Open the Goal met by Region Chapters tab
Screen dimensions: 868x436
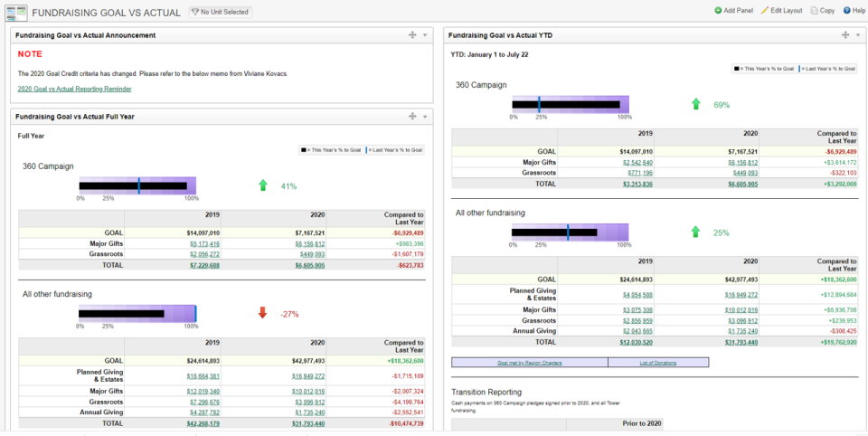point(530,363)
